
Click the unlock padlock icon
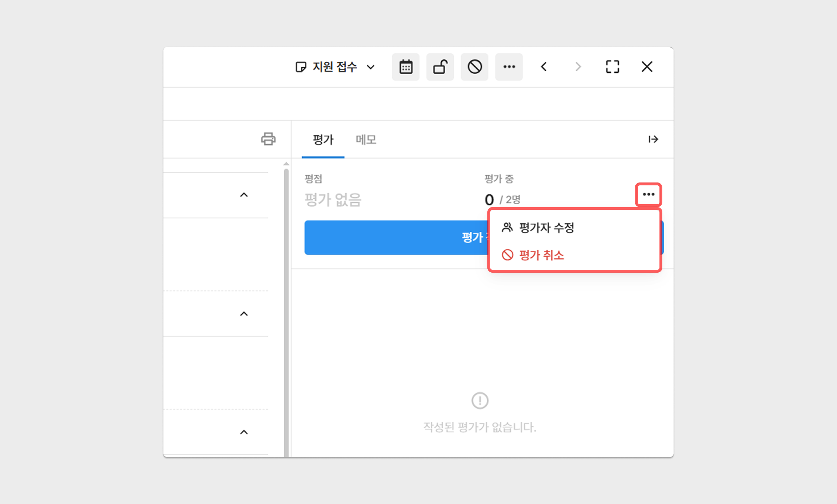tap(440, 67)
